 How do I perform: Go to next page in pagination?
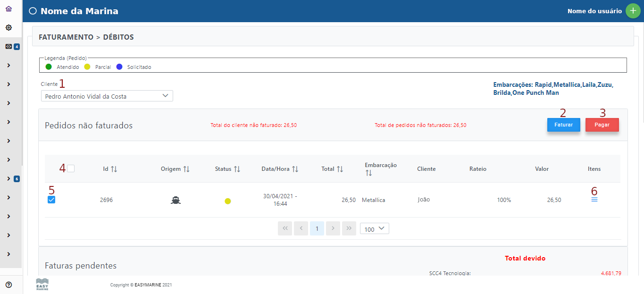pyautogui.click(x=333, y=229)
